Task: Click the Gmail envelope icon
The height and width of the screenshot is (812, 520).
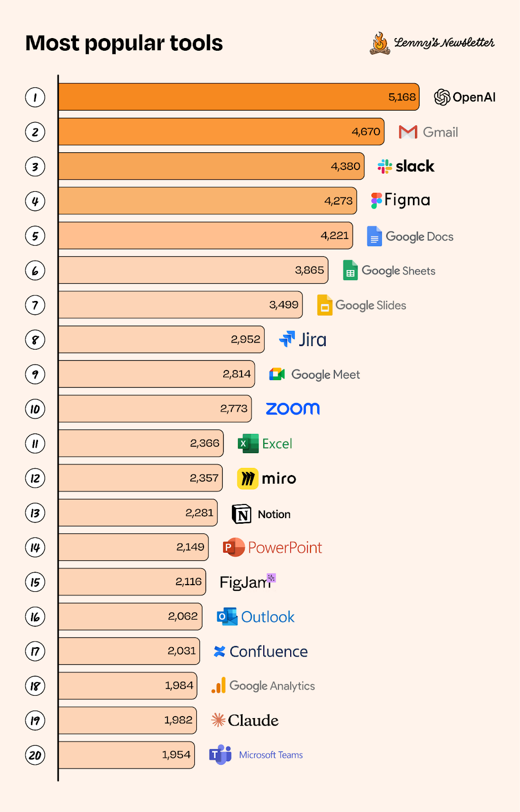Action: point(408,132)
